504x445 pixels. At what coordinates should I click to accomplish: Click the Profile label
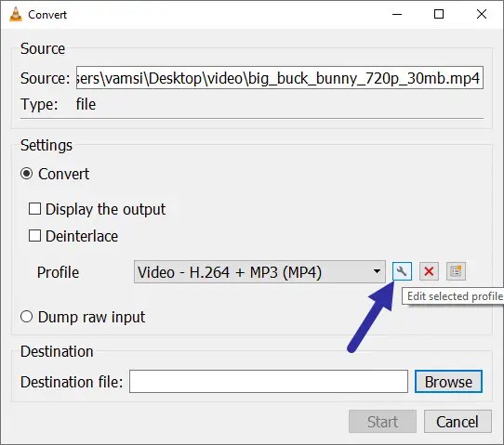[x=58, y=272]
